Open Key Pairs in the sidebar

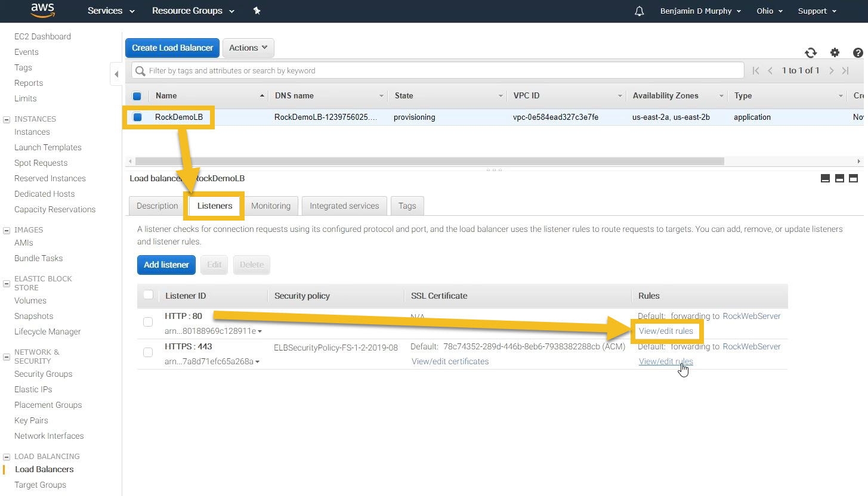31,420
